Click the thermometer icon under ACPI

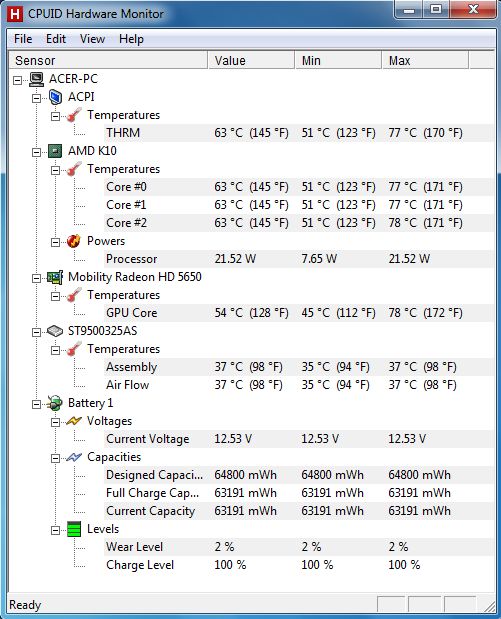(74, 115)
